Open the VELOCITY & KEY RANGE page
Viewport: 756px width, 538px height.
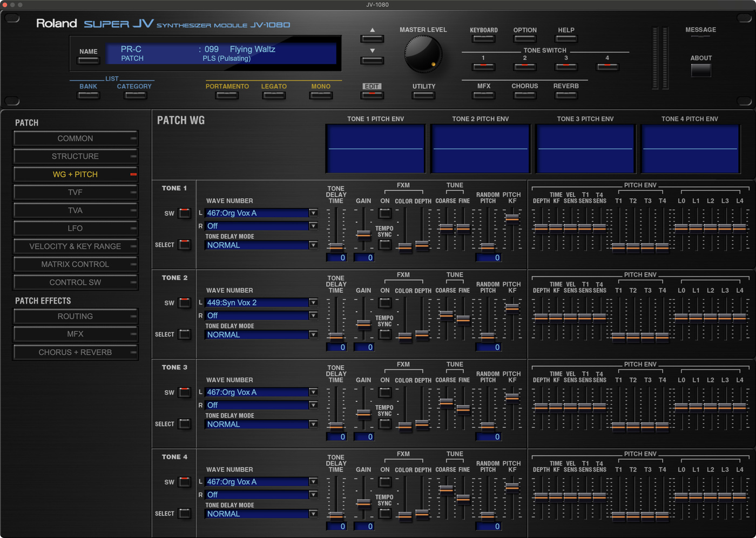[76, 246]
